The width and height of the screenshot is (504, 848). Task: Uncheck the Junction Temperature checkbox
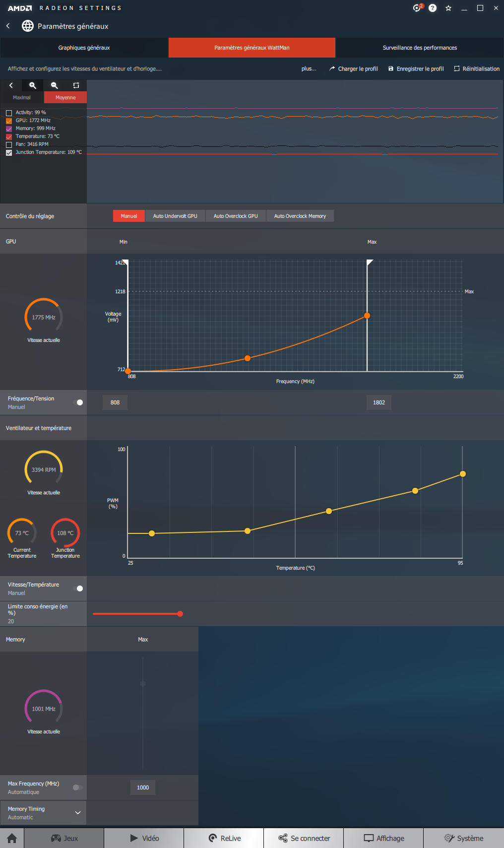coord(9,153)
